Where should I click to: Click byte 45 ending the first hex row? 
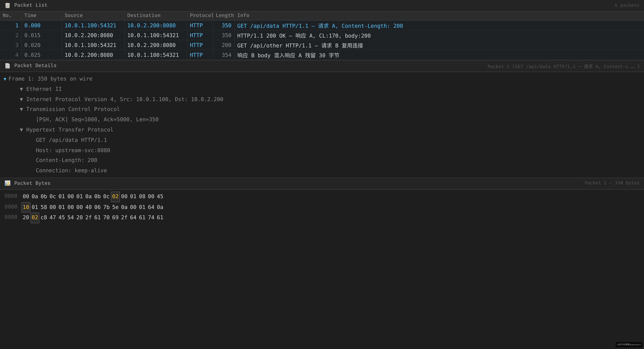160,197
